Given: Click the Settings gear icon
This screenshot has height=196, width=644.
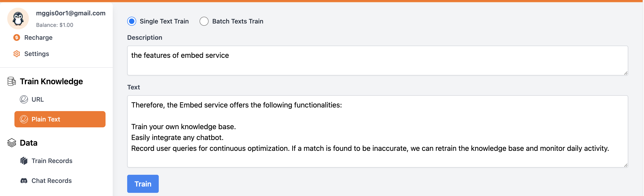Looking at the screenshot, I should pyautogui.click(x=16, y=54).
